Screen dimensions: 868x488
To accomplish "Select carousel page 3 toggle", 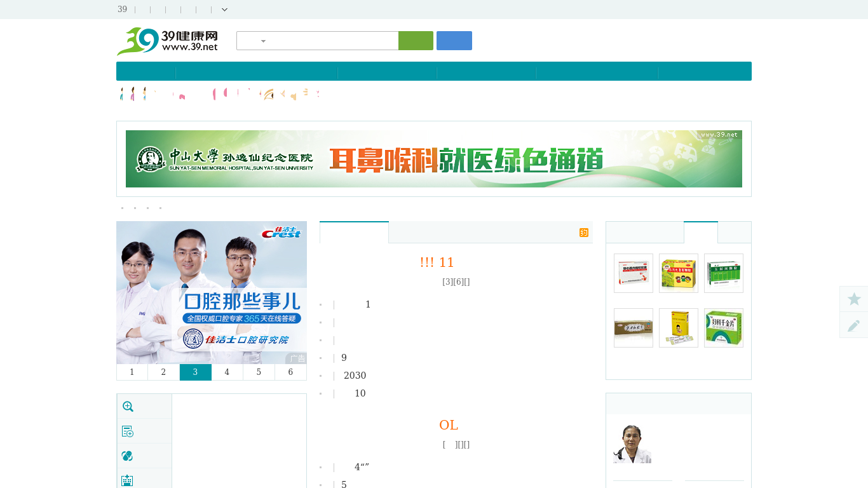I will tap(195, 372).
